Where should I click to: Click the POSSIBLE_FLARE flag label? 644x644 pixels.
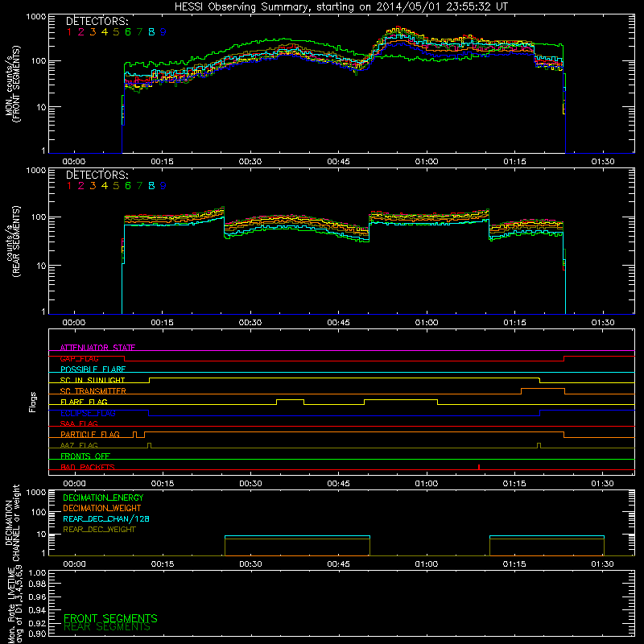tap(93, 369)
